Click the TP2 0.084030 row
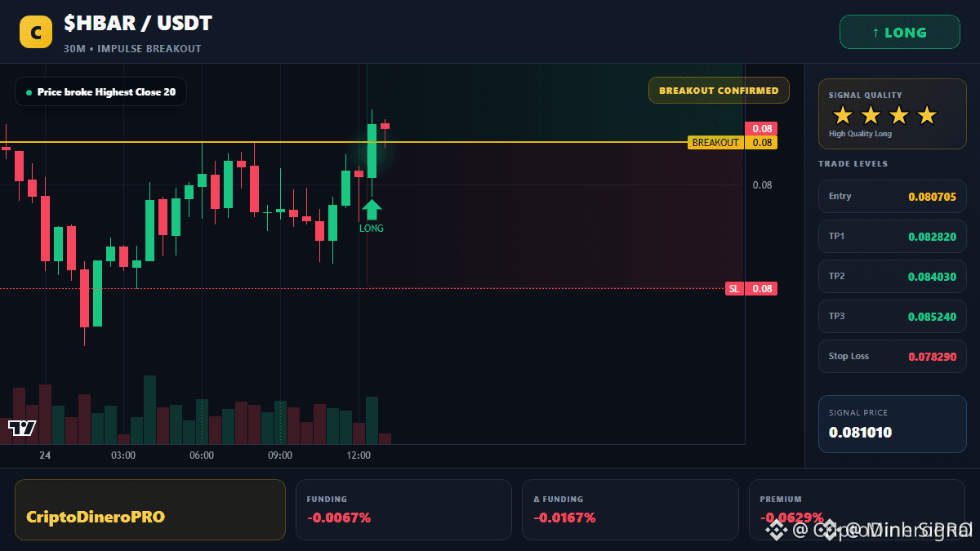This screenshot has height=551, width=980. 893,276
